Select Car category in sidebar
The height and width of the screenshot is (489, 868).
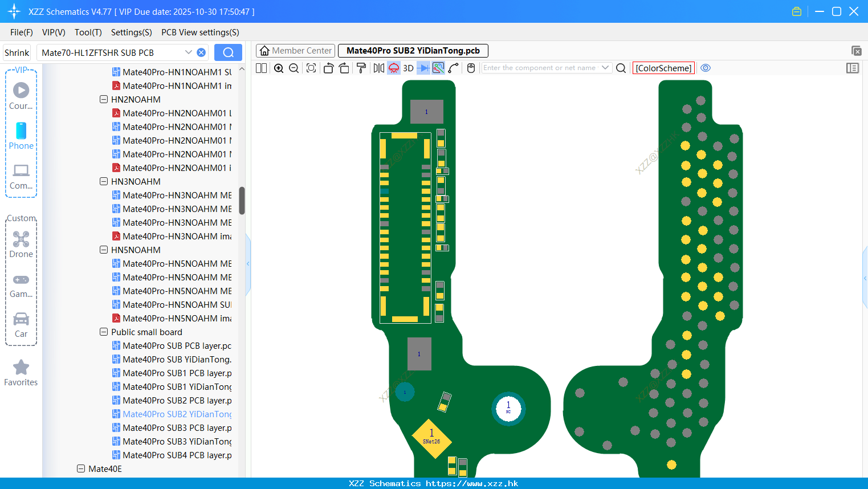point(21,324)
